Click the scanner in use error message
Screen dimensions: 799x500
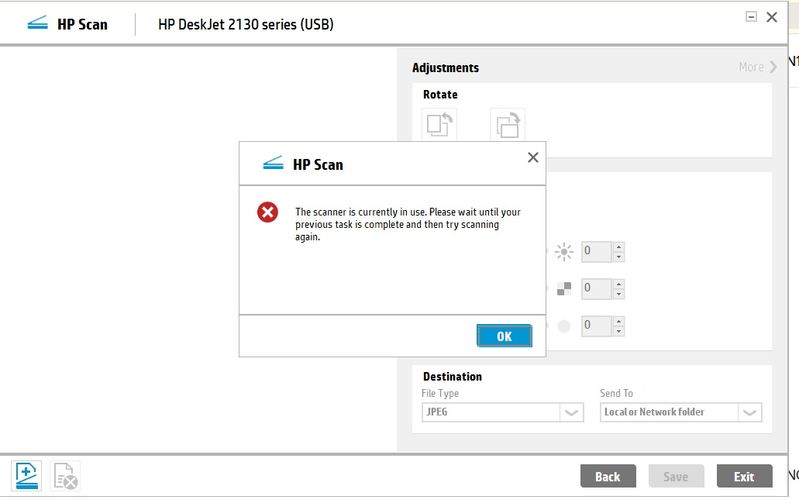408,224
